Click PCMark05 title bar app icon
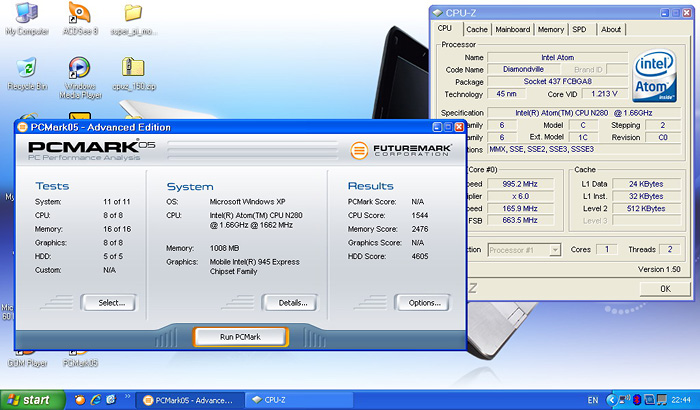Screen dimensions: 700x410 [x=22, y=127]
